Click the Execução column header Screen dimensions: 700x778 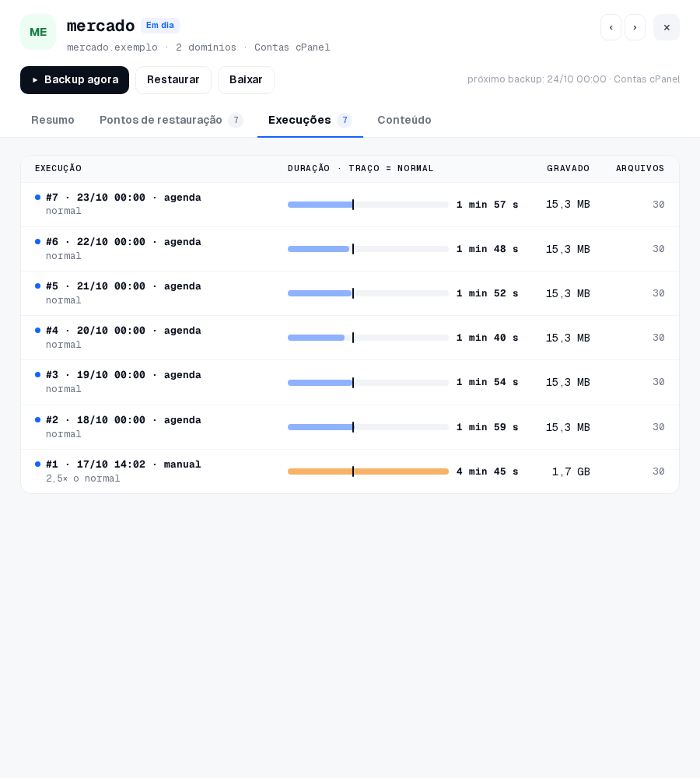pyautogui.click(x=58, y=168)
